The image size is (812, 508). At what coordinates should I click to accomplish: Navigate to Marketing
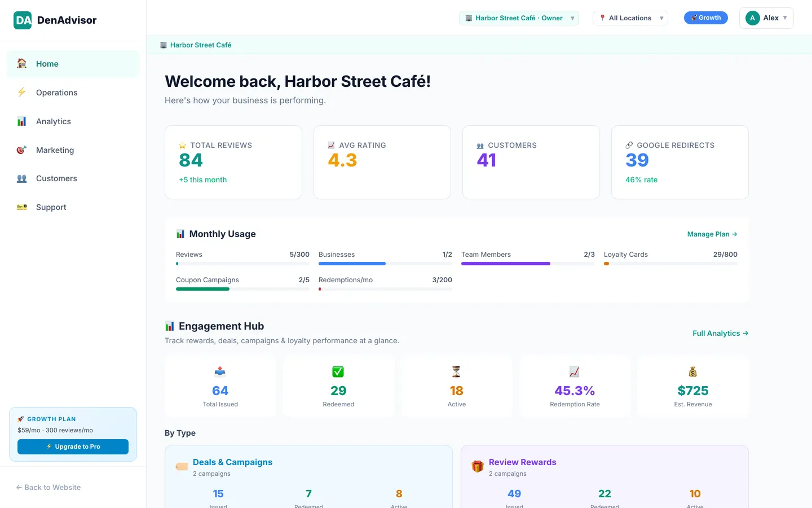click(x=73, y=150)
